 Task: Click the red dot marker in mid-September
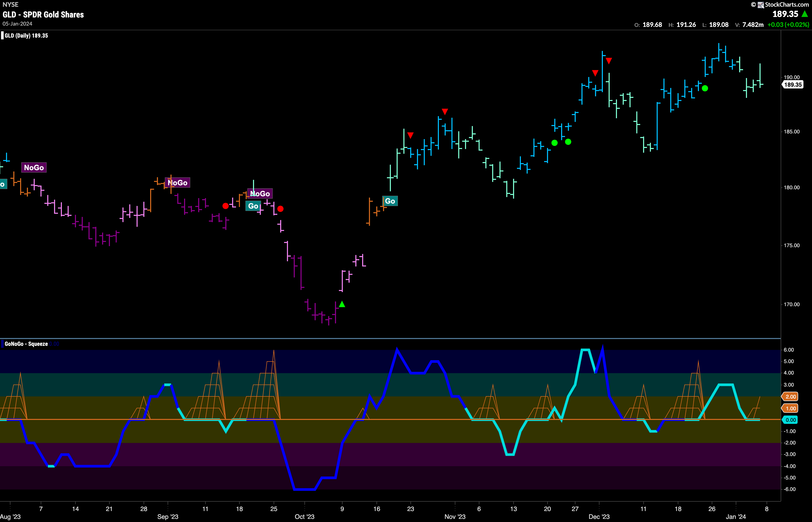pyautogui.click(x=226, y=206)
